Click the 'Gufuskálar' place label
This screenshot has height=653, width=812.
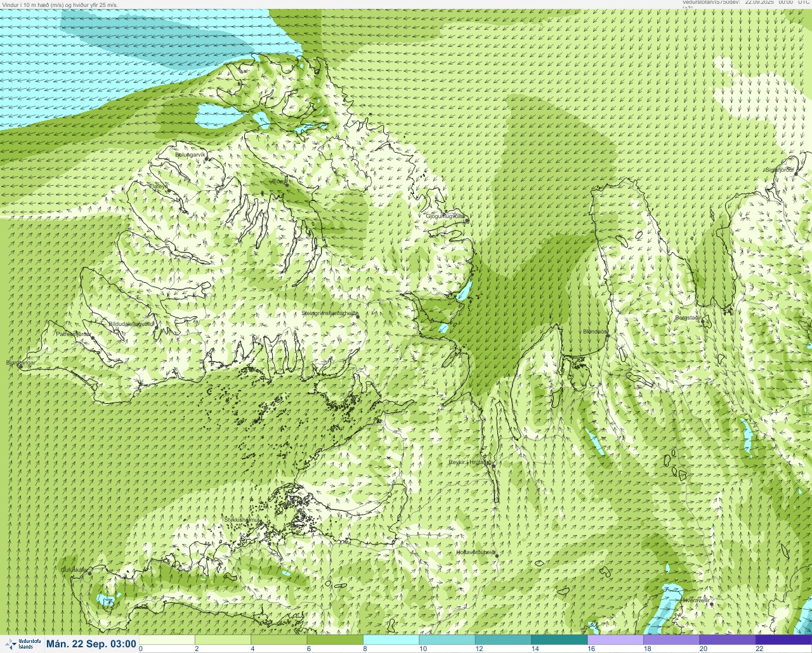[x=74, y=569]
